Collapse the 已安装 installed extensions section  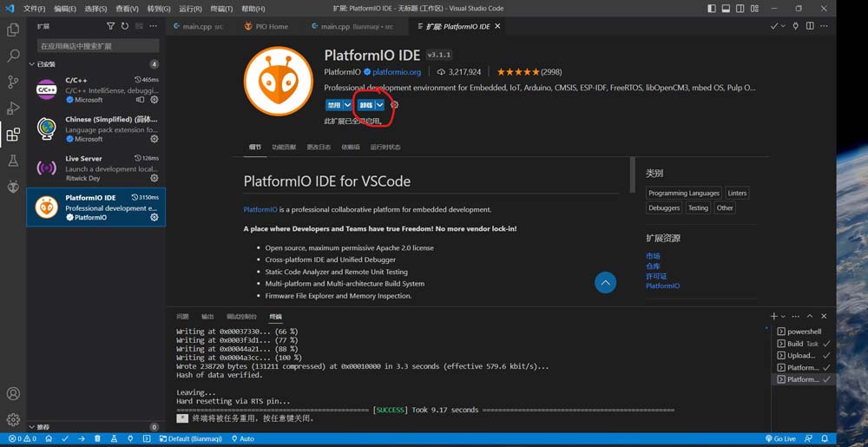tap(33, 64)
